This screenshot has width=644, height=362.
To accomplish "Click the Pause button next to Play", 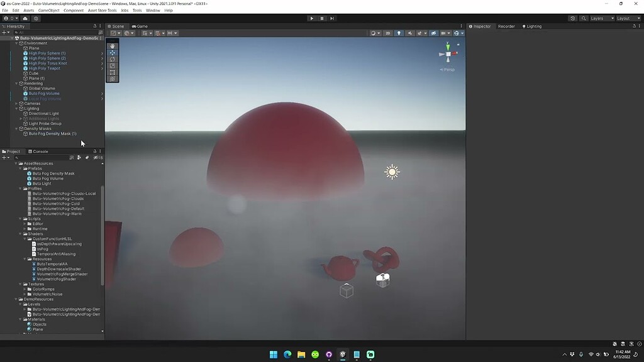I will point(321,18).
